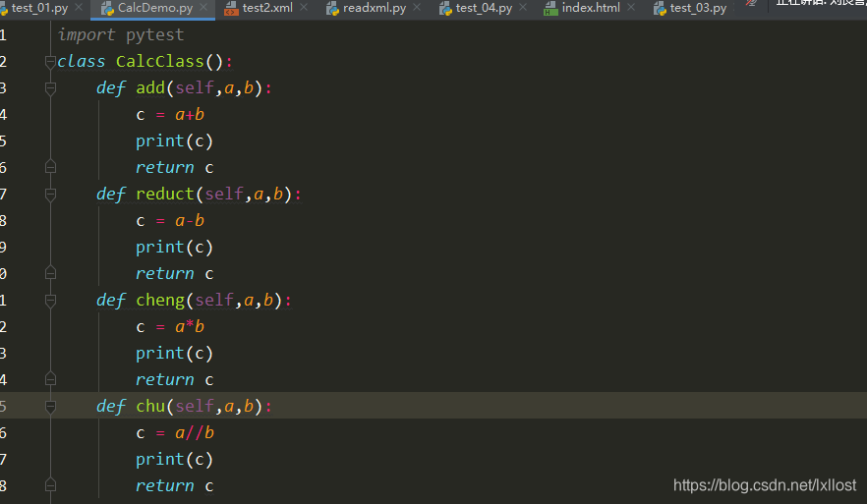Place cursor on 'chu' method name
The image size is (867, 504).
tap(150, 406)
